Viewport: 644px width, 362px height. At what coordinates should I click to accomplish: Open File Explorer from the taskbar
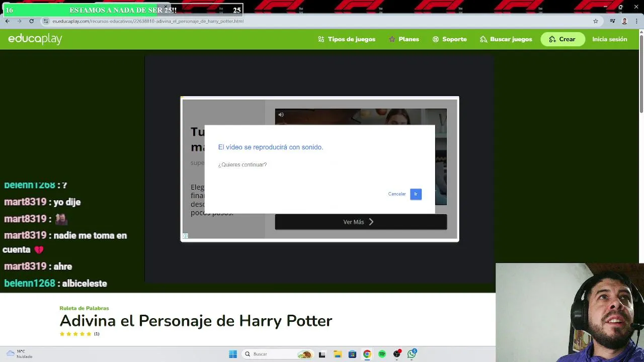(337, 354)
